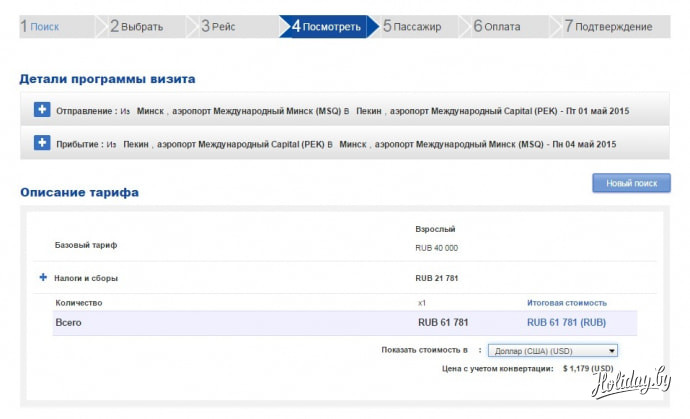Select step 2 Выбрать
This screenshot has width=690, height=419.
137,26
